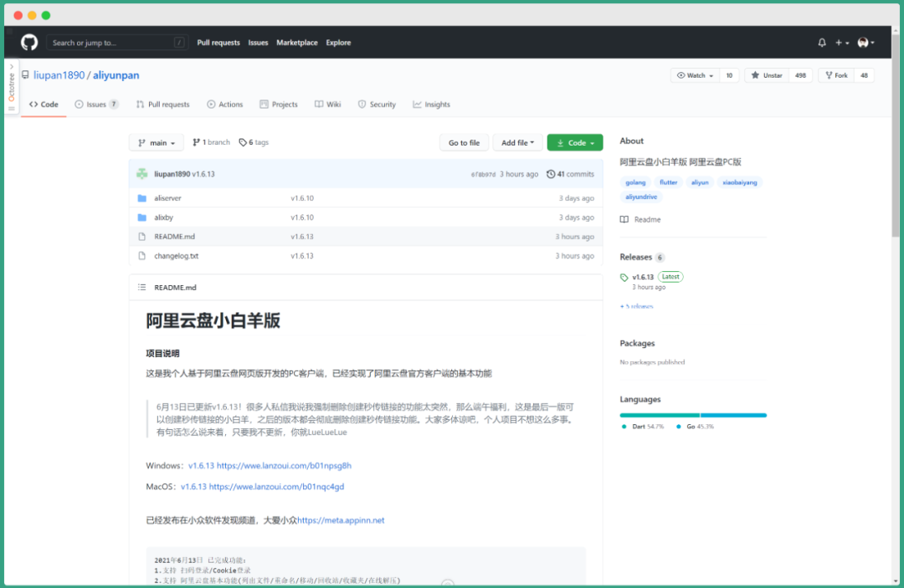Image resolution: width=904 pixels, height=588 pixels.
Task: Switch to the repository Pull requests tab
Action: point(162,105)
